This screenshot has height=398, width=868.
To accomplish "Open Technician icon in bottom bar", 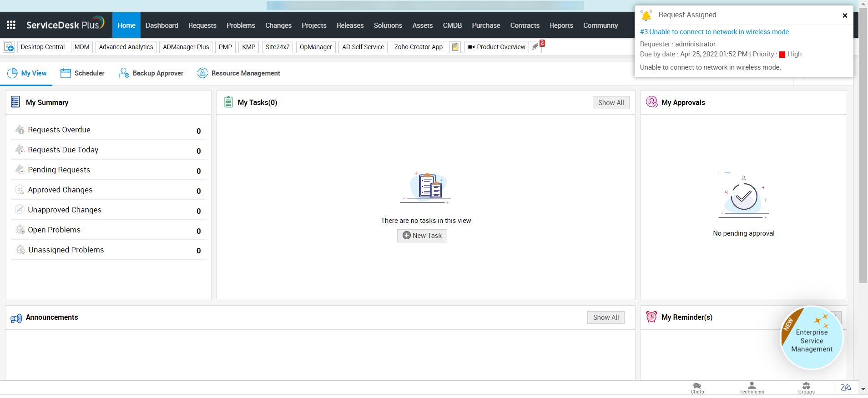I will coord(752,388).
